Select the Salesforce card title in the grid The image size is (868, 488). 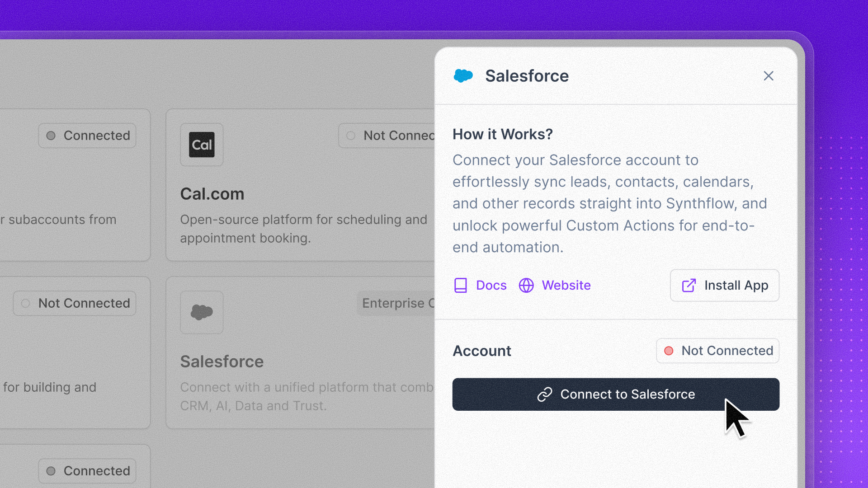click(x=222, y=361)
